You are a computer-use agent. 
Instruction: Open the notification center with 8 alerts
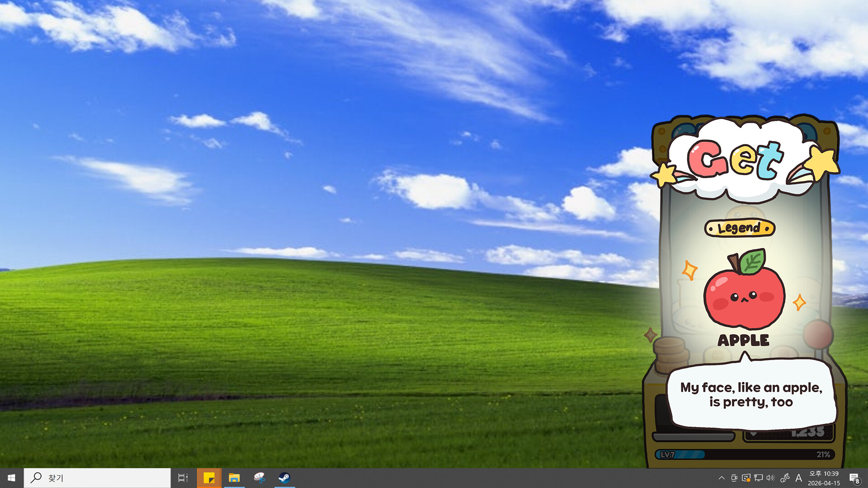(854, 478)
